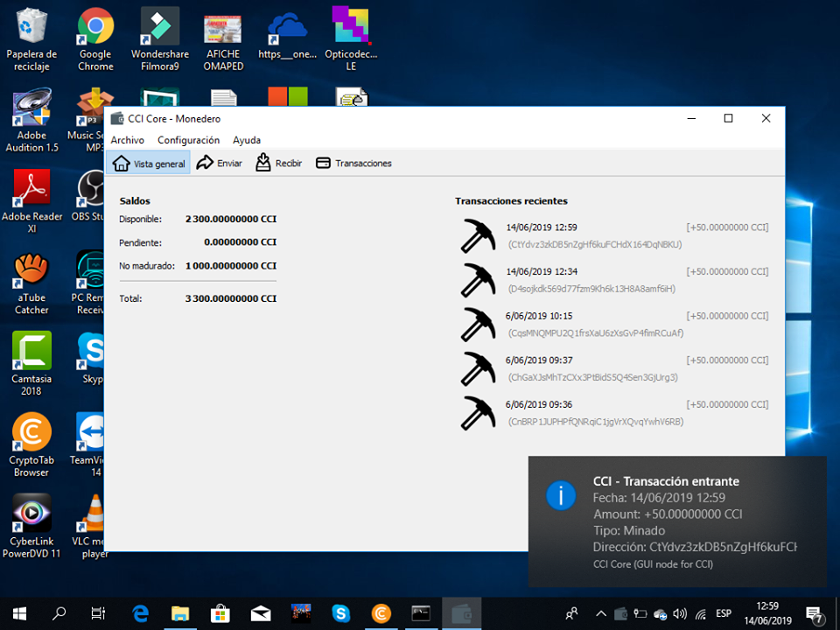
Task: Select the 14/06/2019 12:59 mined transaction
Action: coord(612,236)
